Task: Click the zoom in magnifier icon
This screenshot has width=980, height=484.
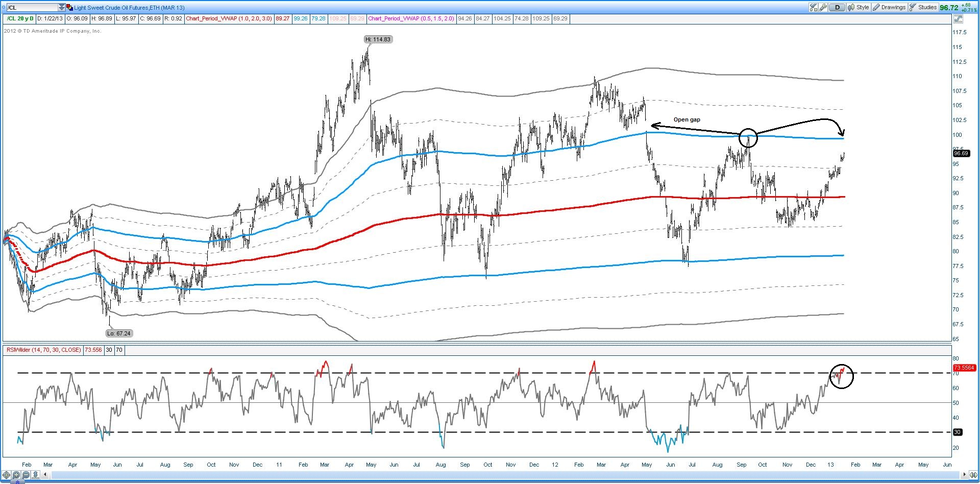Action: (16, 475)
